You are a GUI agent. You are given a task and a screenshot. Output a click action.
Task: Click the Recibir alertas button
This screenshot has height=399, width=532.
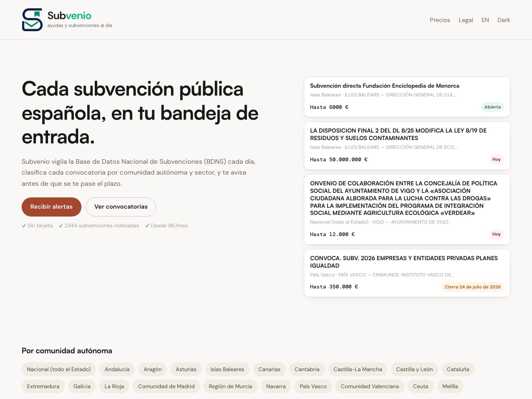point(52,207)
